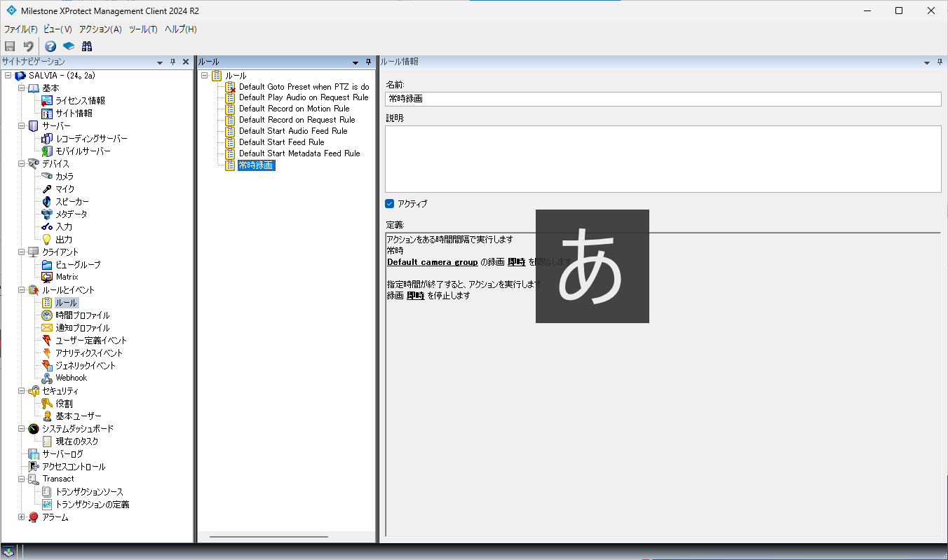Click the 出力 lightbulb icon
This screenshot has height=560, width=948.
(47, 240)
